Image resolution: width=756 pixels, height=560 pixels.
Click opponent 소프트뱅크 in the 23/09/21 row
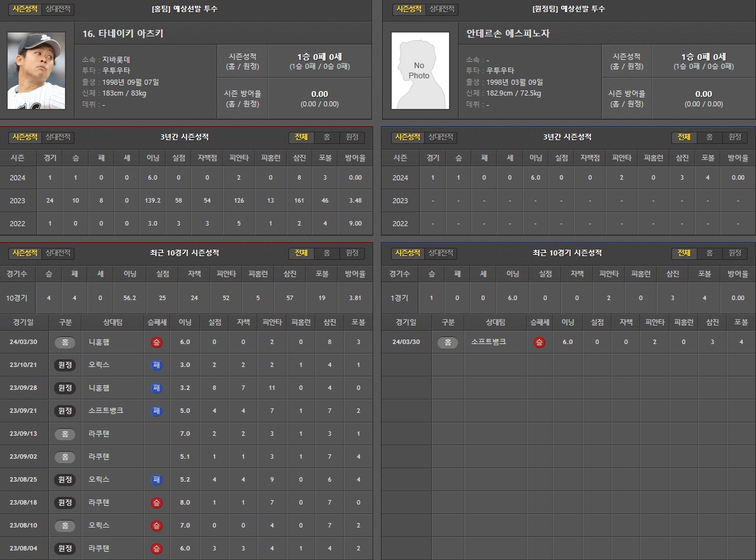pyautogui.click(x=106, y=410)
